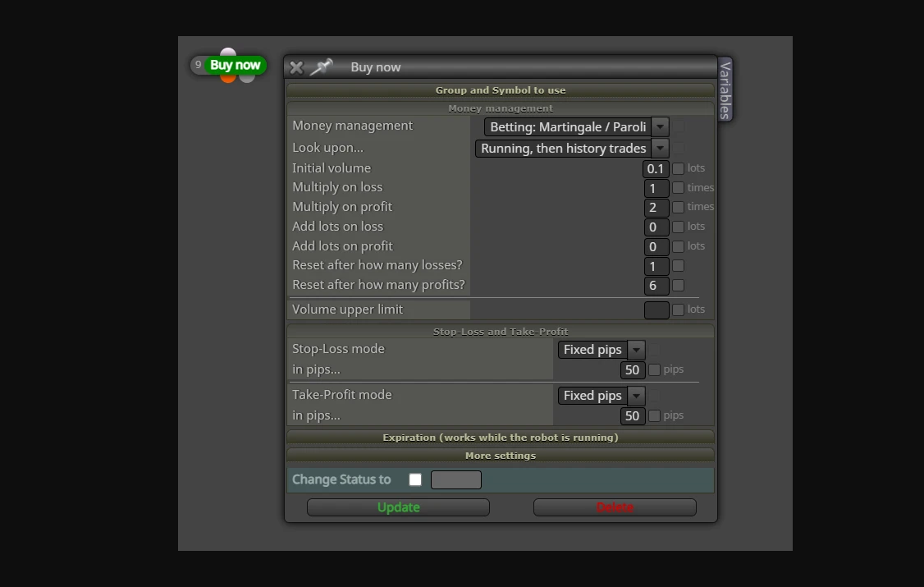The image size is (924, 587).
Task: Edit Reset after how many profits field
Action: click(656, 285)
